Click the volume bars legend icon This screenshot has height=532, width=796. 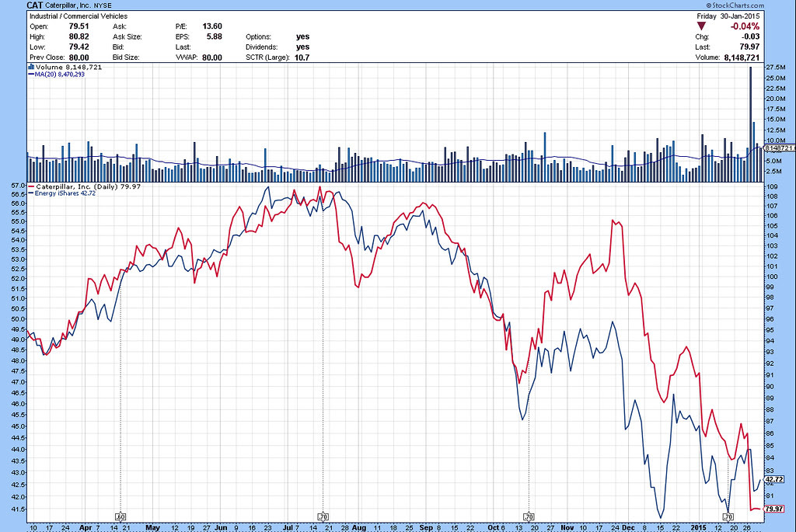click(x=31, y=67)
